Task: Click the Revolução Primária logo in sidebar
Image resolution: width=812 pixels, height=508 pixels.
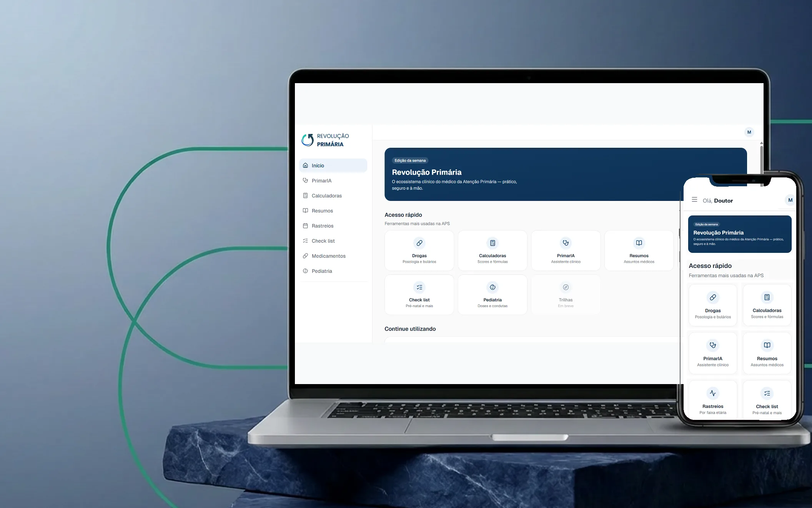Action: pyautogui.click(x=325, y=140)
